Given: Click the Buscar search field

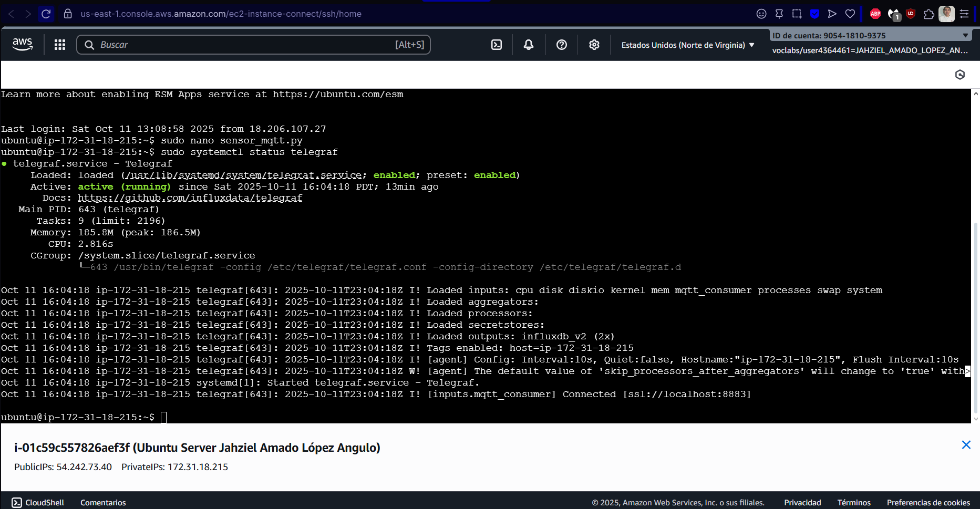Looking at the screenshot, I should pyautogui.click(x=253, y=45).
